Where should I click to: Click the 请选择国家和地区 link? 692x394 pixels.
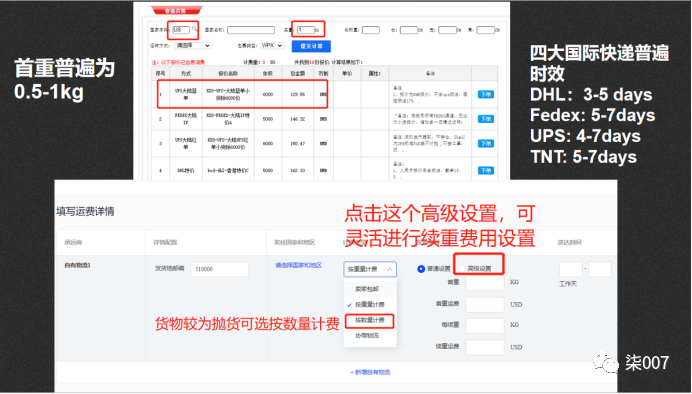(298, 265)
